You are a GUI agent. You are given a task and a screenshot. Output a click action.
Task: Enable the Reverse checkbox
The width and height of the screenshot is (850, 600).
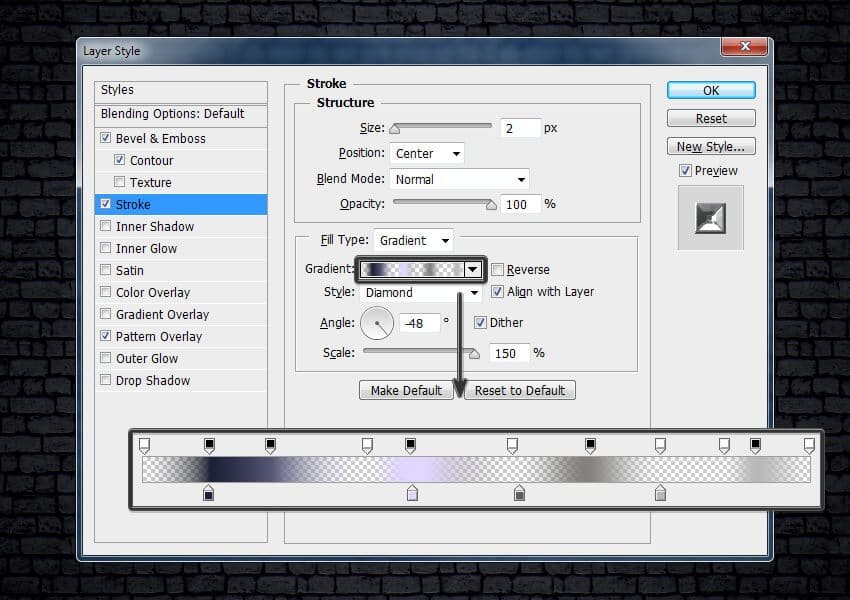(498, 270)
